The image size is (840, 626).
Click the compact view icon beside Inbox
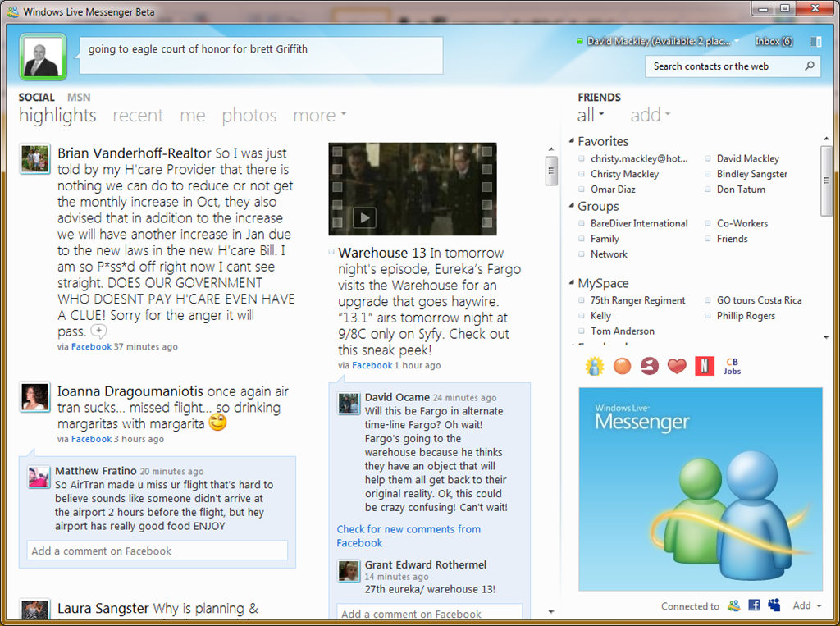816,41
